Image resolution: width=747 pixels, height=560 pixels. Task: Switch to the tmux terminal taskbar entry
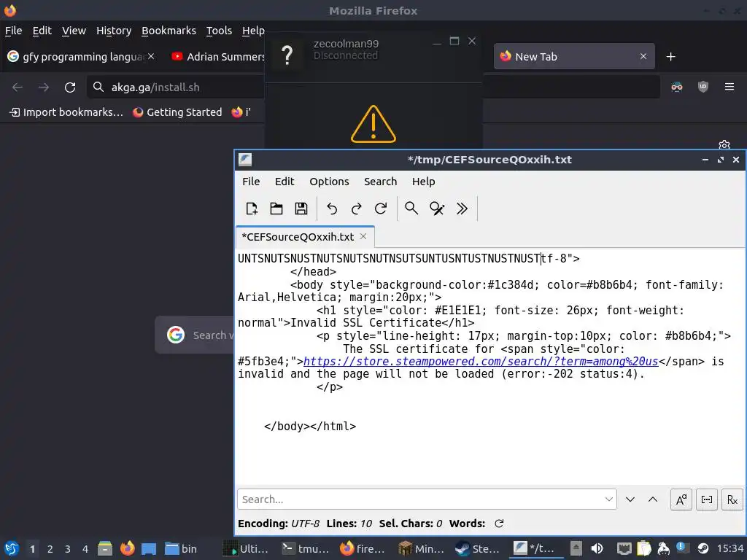click(306, 548)
